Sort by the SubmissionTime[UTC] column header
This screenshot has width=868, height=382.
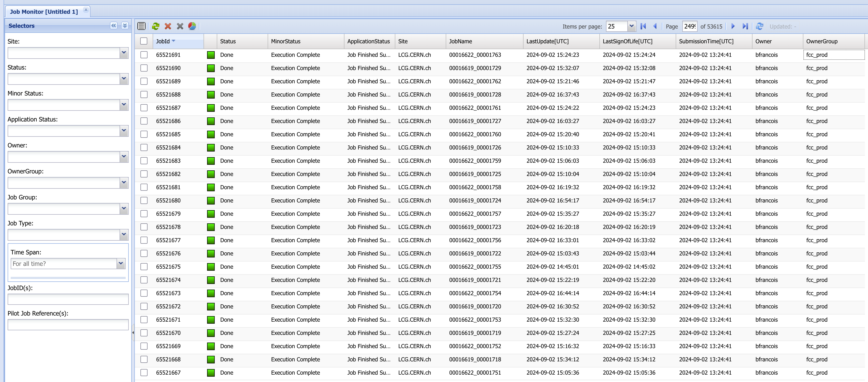[714, 41]
